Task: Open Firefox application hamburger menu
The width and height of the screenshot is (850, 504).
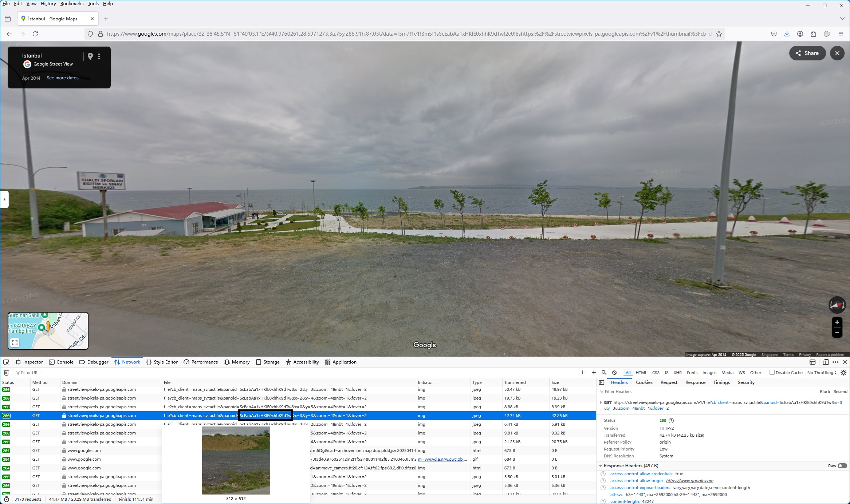Action: (841, 34)
